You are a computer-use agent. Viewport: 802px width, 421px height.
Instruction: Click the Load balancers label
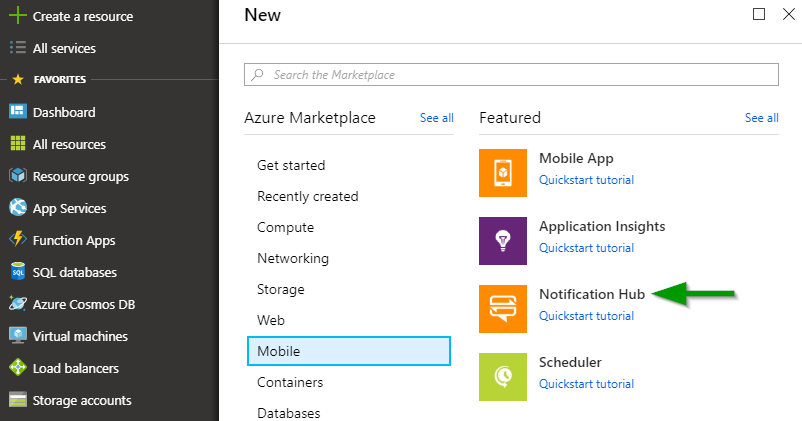[x=76, y=368]
